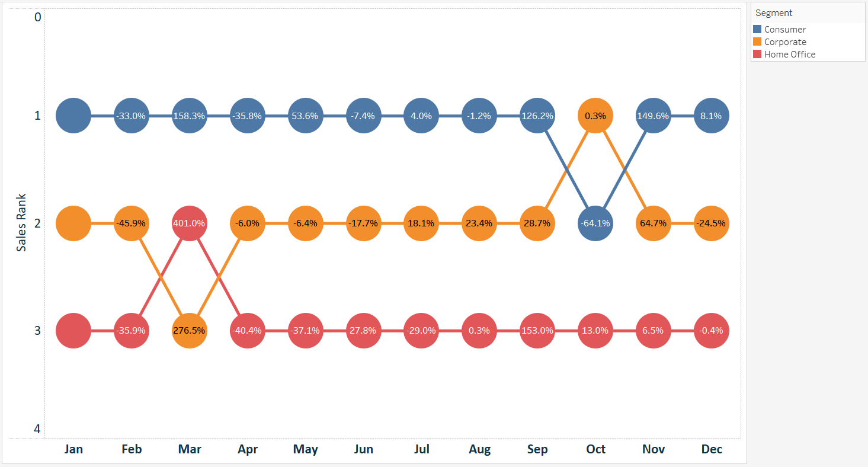Click the red Home Office legend swatch

tap(757, 54)
